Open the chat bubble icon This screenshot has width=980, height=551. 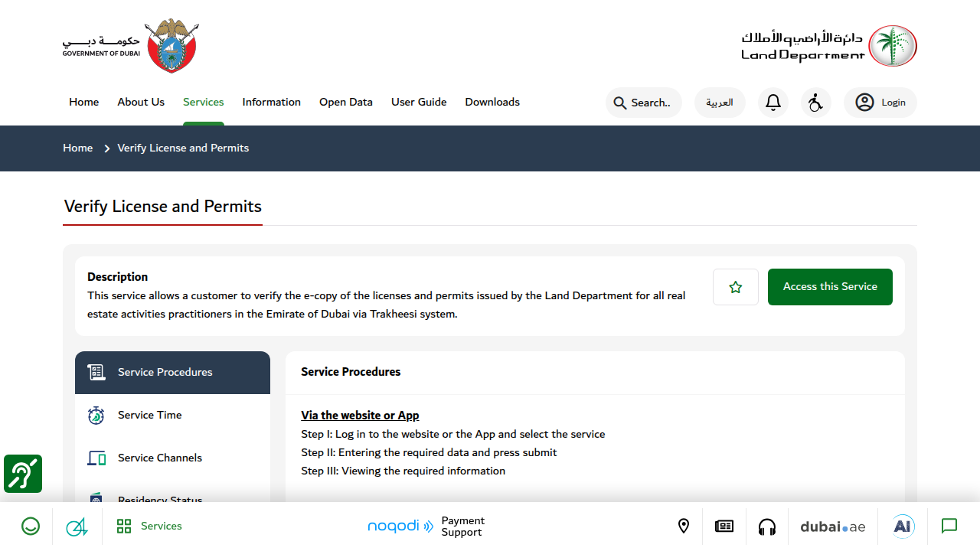point(949,527)
